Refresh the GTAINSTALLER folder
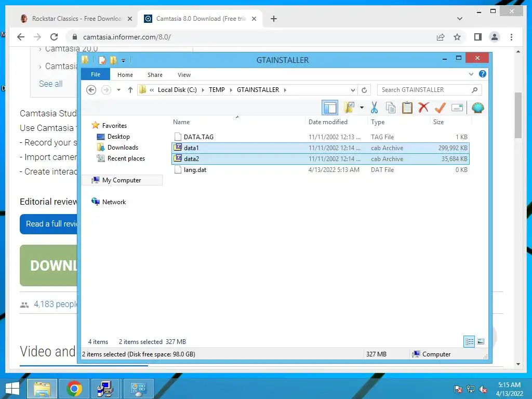Viewport: 532px width, 399px height. 364,90
